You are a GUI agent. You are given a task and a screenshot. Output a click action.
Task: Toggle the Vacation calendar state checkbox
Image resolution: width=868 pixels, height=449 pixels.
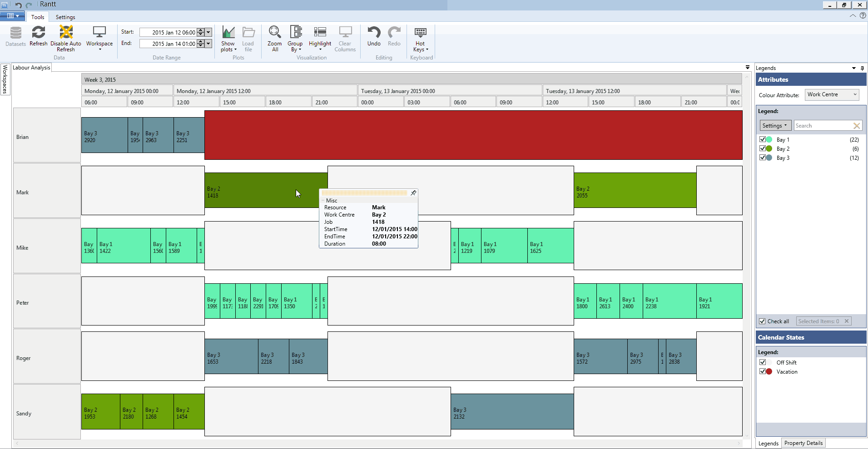point(763,371)
